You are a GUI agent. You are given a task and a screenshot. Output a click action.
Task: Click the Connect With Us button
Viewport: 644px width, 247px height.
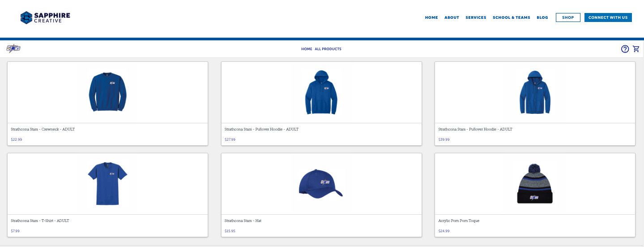point(608,17)
